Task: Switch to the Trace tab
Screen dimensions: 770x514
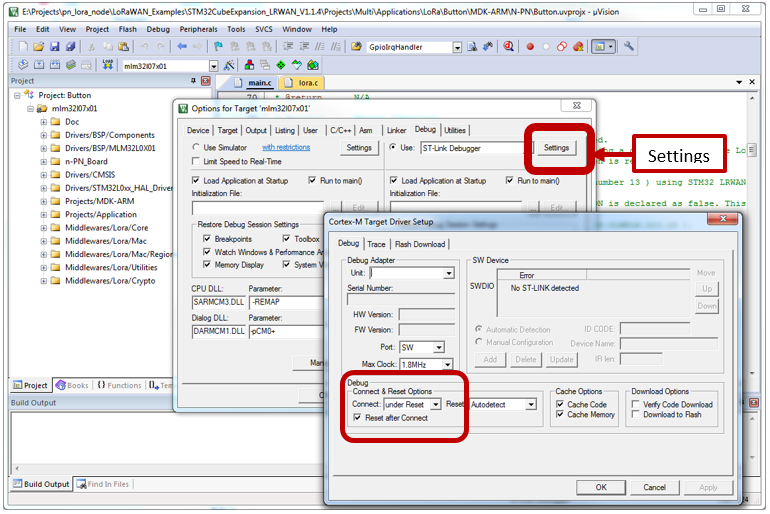Action: [376, 244]
